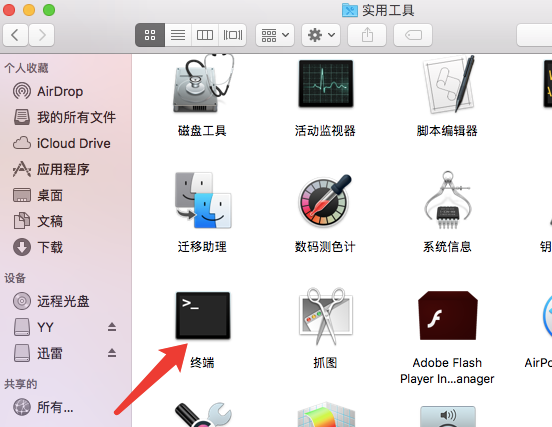This screenshot has width=552, height=427.
Task: Eject the 迅雷 disk
Action: (x=112, y=353)
